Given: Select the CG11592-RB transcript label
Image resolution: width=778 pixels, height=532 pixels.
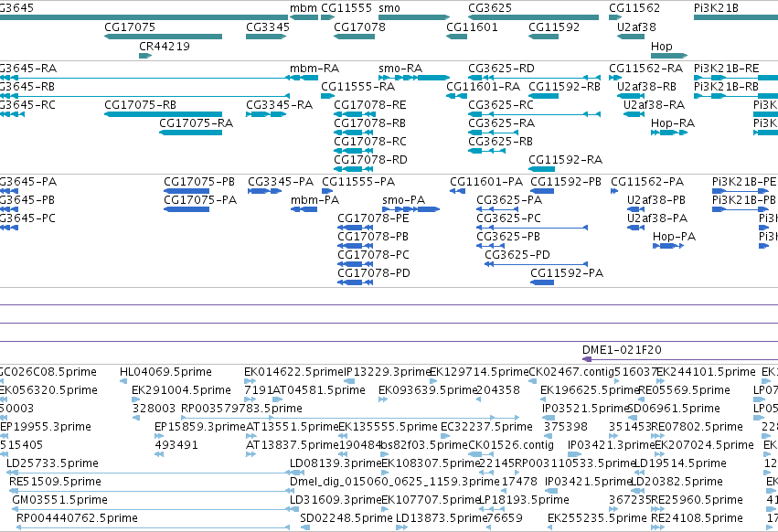Looking at the screenshot, I should coord(565,86).
